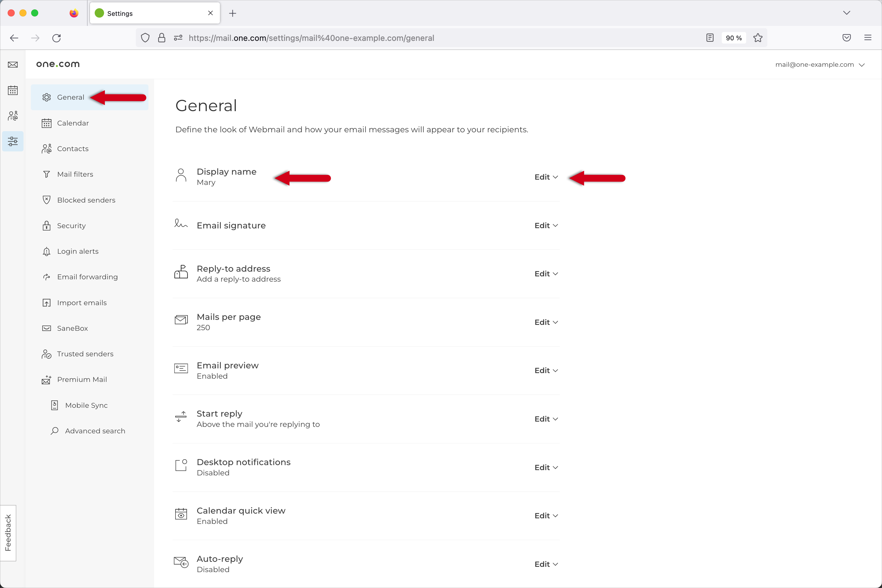This screenshot has width=882, height=588.
Task: Expand Edit for Mails per page
Action: [x=546, y=322]
